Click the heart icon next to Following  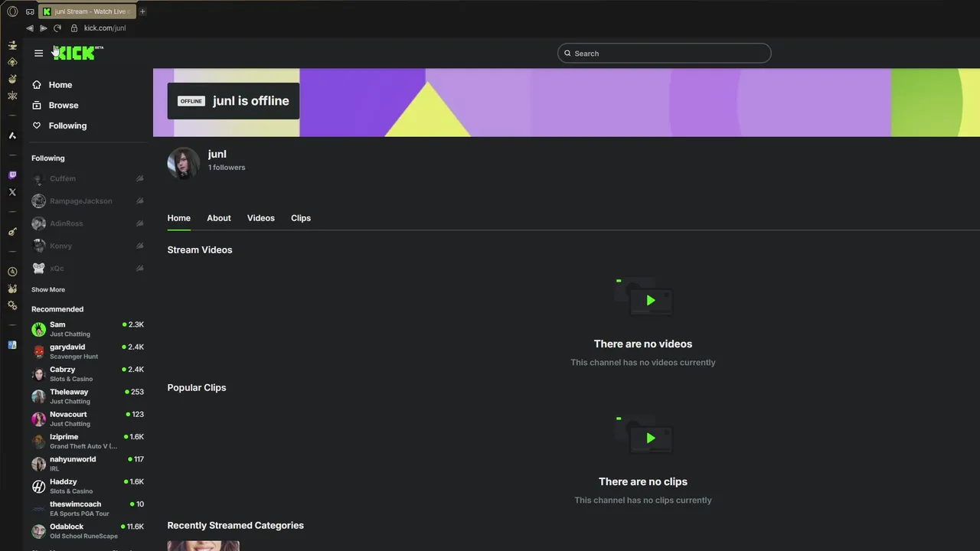(37, 126)
